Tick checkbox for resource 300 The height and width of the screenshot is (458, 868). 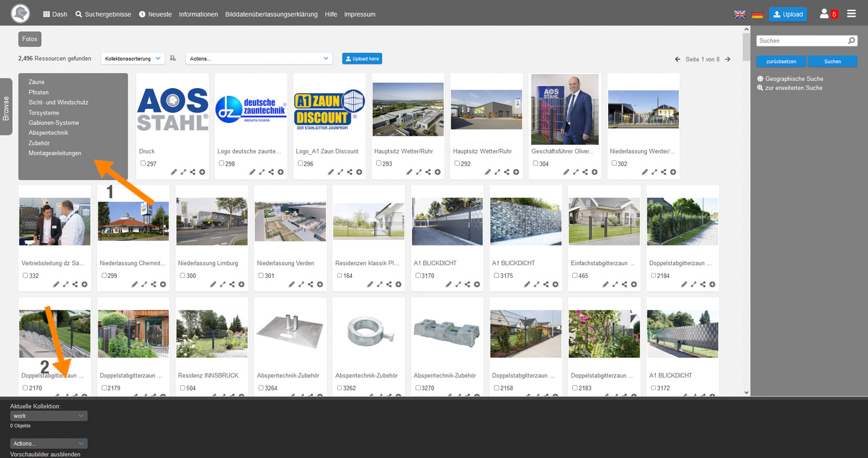tap(182, 276)
